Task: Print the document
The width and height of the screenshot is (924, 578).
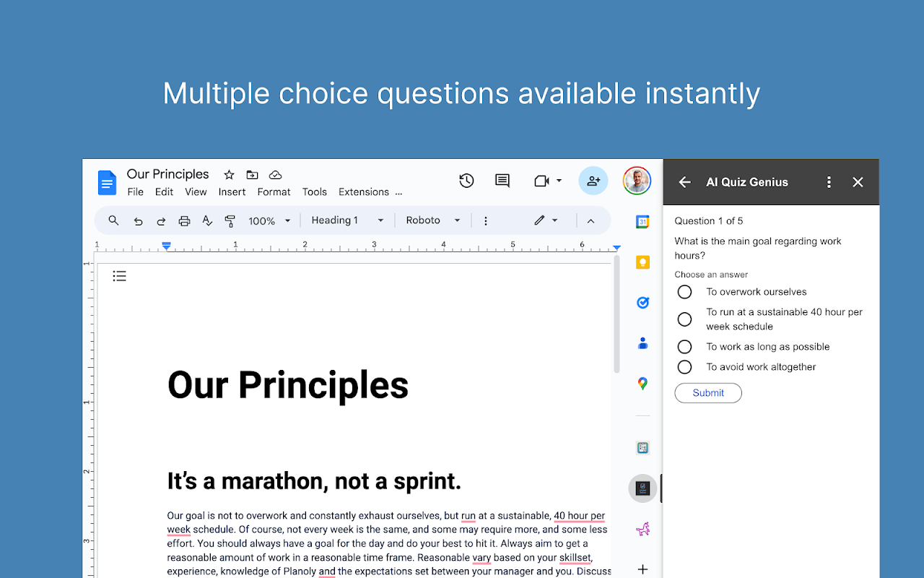Action: pyautogui.click(x=184, y=221)
